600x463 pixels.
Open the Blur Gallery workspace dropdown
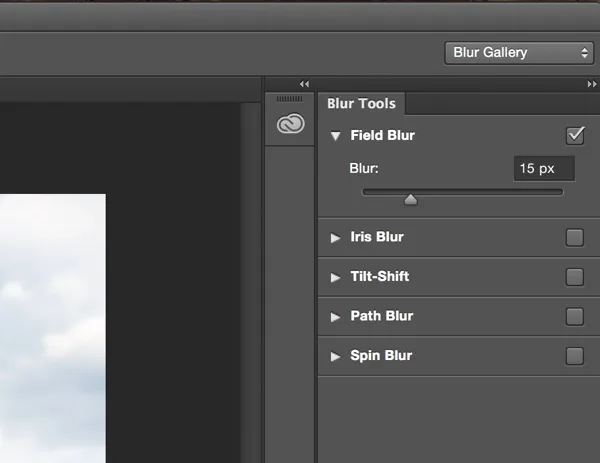[519, 53]
